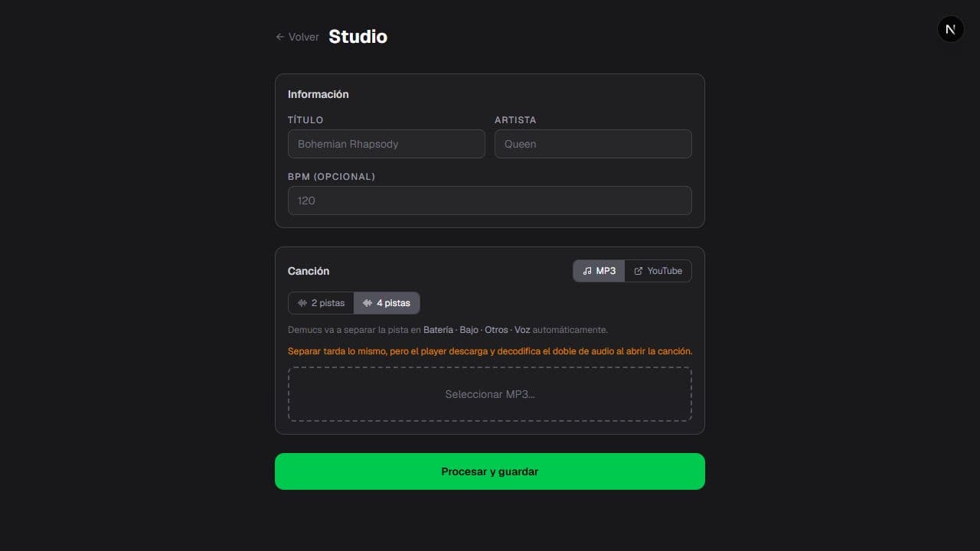Focus the Título field showing Bohemian Rhapsody
The image size is (980, 551).
click(x=387, y=144)
